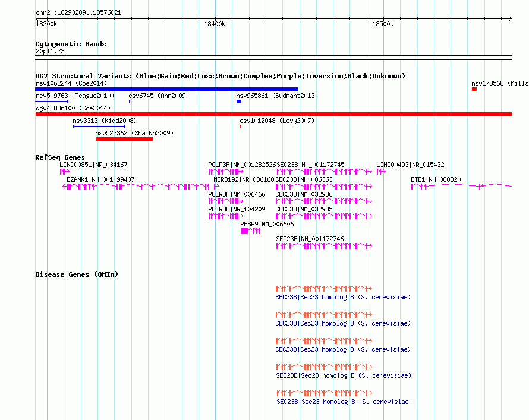Click the LINC00851|NR_034167 gene label

point(93,165)
